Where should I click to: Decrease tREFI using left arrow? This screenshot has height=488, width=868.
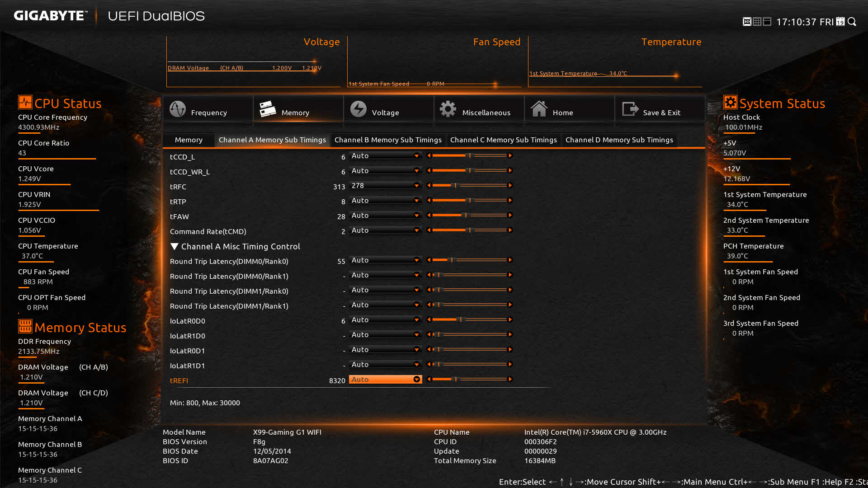click(429, 379)
